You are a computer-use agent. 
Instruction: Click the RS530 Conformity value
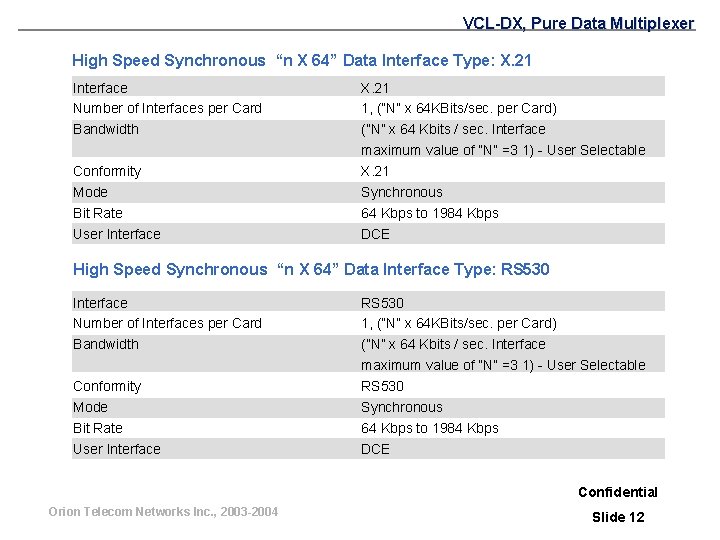382,386
